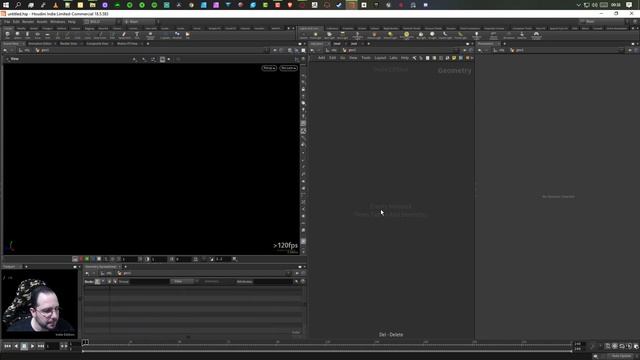The width and height of the screenshot is (640, 360).
Task: Select the Tube shelf tool
Action: click(x=27, y=36)
